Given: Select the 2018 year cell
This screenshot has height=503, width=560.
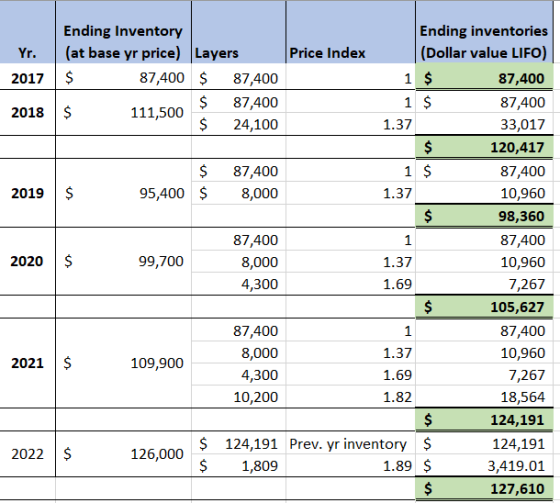Looking at the screenshot, I should click(x=28, y=113).
